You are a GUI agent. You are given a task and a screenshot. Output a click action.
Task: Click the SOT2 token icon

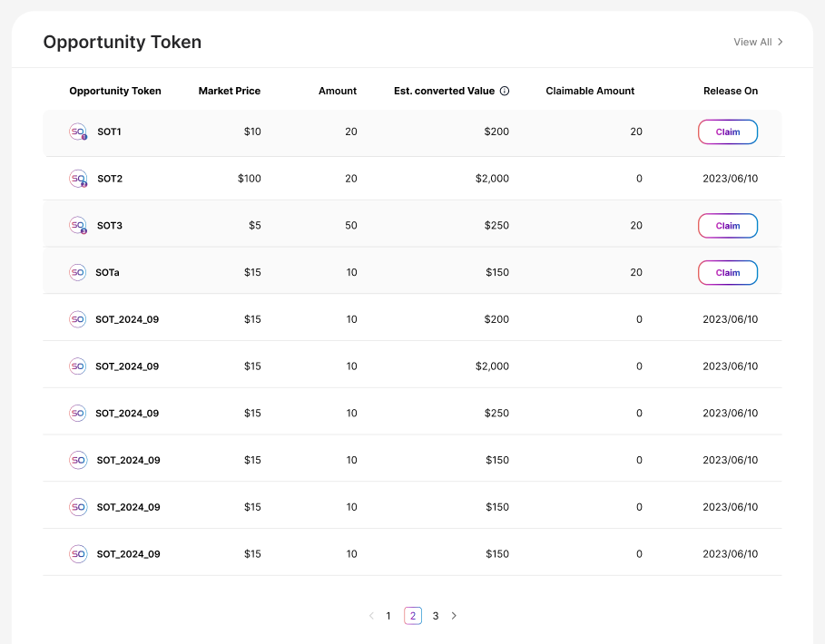pyautogui.click(x=78, y=179)
